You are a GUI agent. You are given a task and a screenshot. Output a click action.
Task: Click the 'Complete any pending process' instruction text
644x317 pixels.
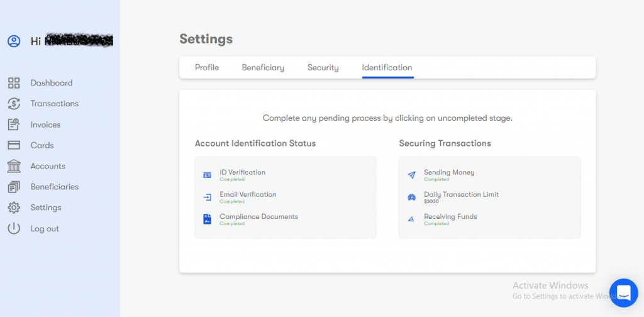387,118
